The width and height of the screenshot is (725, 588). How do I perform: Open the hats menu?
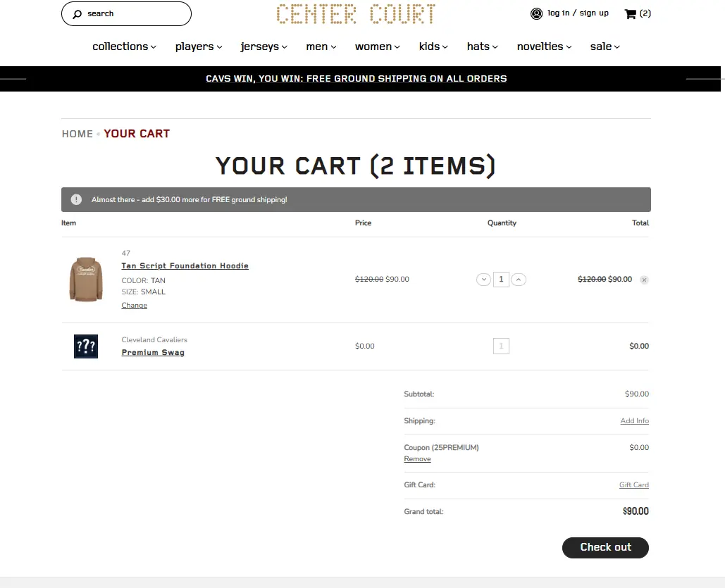point(482,46)
